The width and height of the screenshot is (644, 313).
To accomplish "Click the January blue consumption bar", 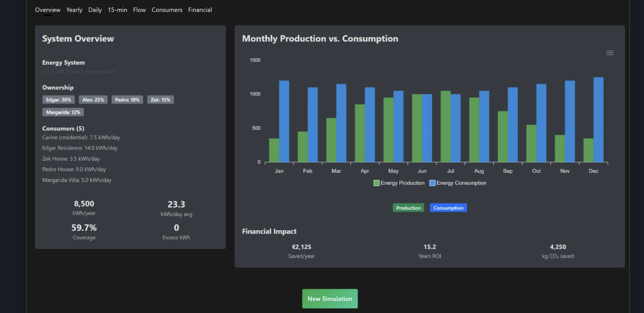I will pos(284,121).
